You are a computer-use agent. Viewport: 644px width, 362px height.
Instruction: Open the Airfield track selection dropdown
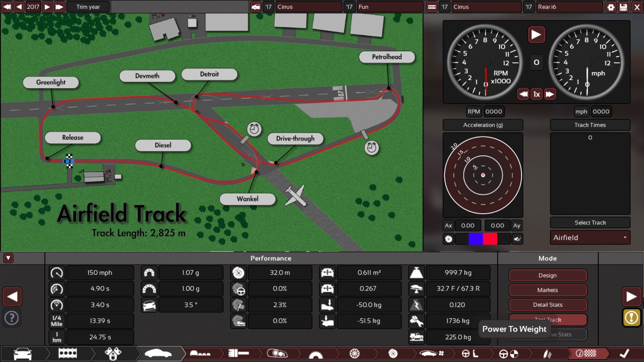click(x=590, y=238)
